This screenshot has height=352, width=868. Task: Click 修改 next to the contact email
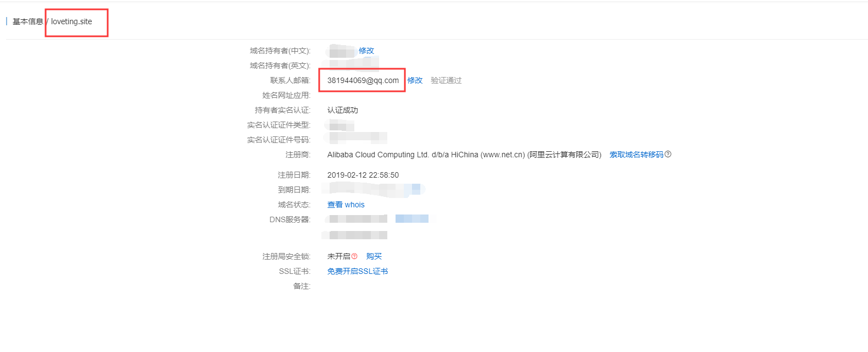[415, 80]
